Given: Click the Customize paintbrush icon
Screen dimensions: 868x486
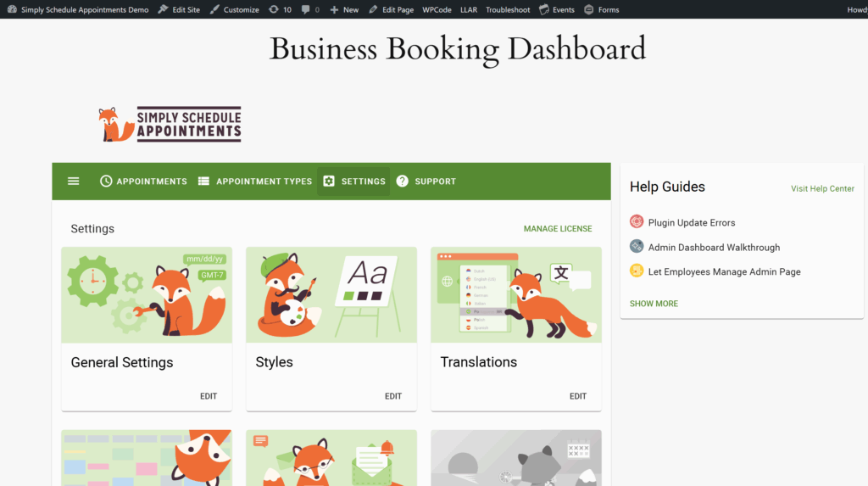Looking at the screenshot, I should pyautogui.click(x=214, y=9).
